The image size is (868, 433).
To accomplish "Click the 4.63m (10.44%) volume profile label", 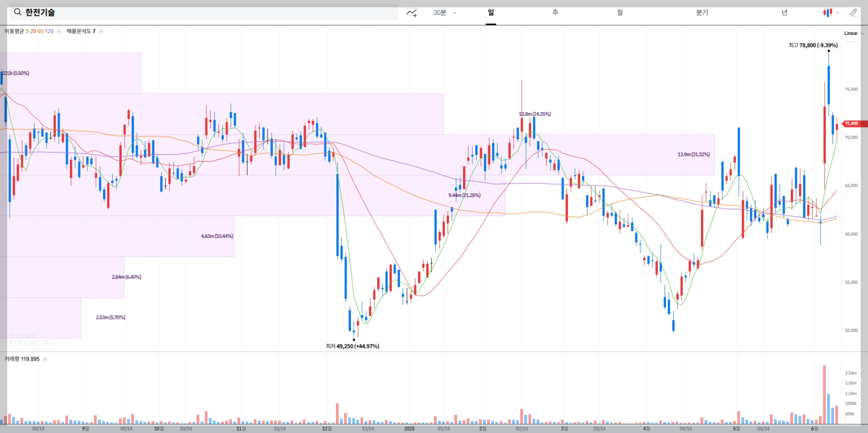I will (217, 236).
